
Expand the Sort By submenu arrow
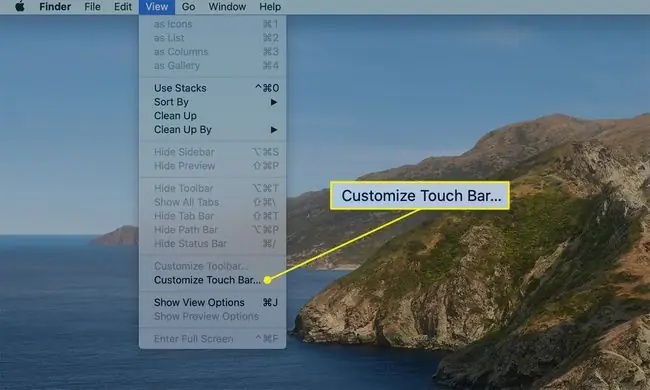[x=274, y=102]
